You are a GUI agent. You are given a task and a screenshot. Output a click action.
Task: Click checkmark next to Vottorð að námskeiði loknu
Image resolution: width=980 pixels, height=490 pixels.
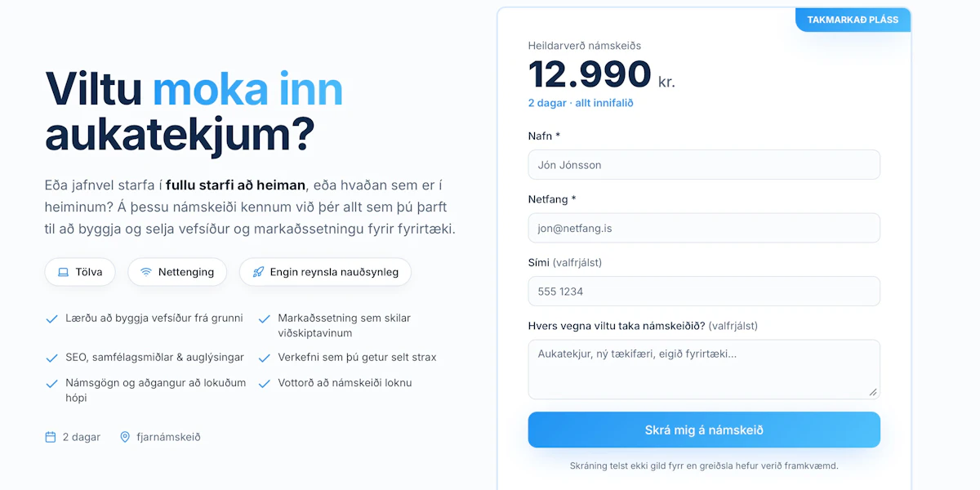pyautogui.click(x=264, y=383)
